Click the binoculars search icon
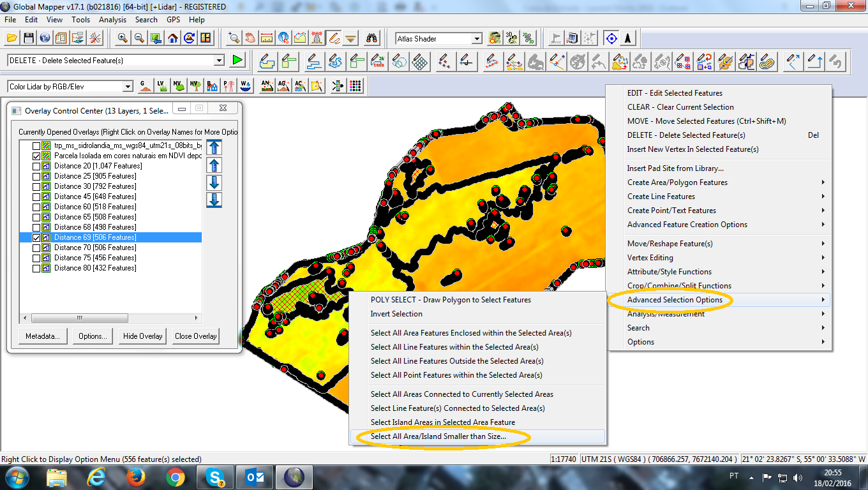Screen dimensions: 868x490 [373, 38]
